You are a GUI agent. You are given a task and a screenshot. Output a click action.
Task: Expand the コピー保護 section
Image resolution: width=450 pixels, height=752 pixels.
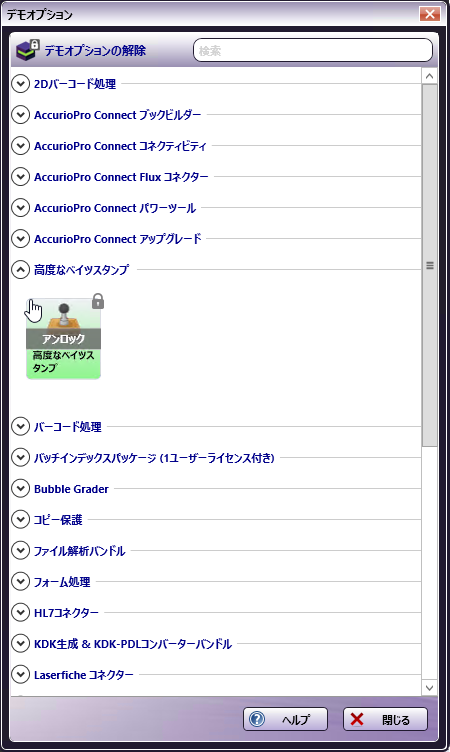20,519
